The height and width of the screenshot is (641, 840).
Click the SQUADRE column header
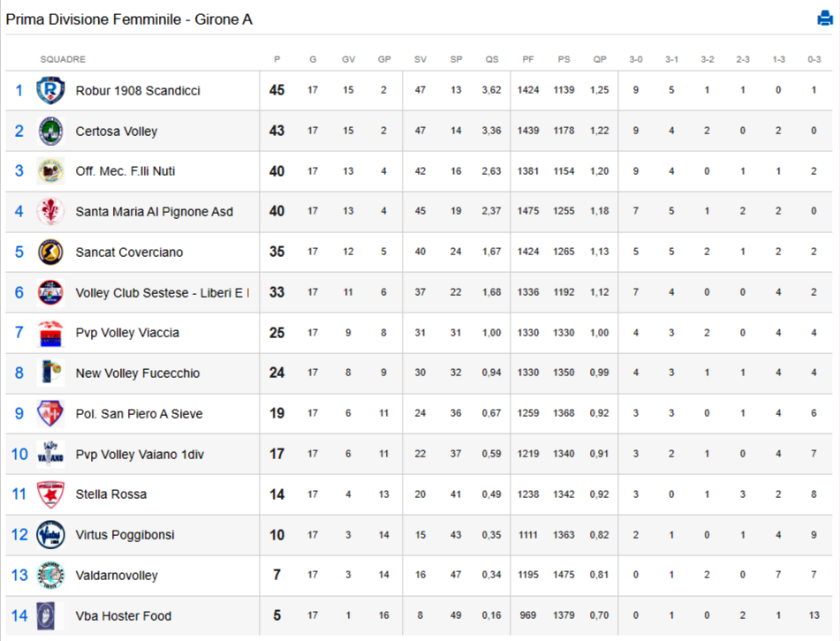point(63,59)
